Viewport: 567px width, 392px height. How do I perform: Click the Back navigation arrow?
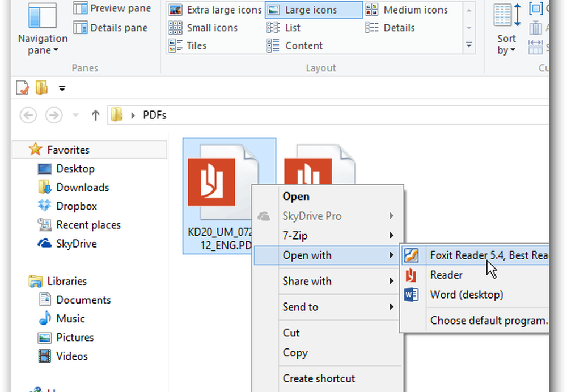(28, 116)
